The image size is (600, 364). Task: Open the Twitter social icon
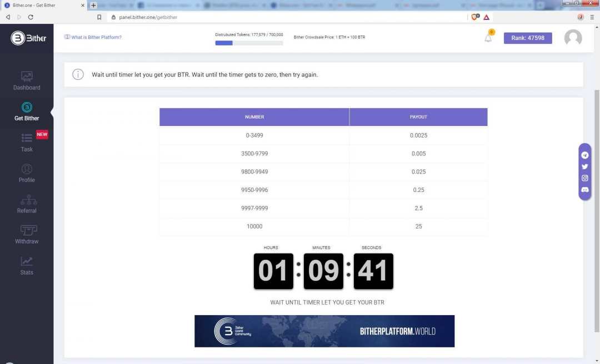(584, 166)
